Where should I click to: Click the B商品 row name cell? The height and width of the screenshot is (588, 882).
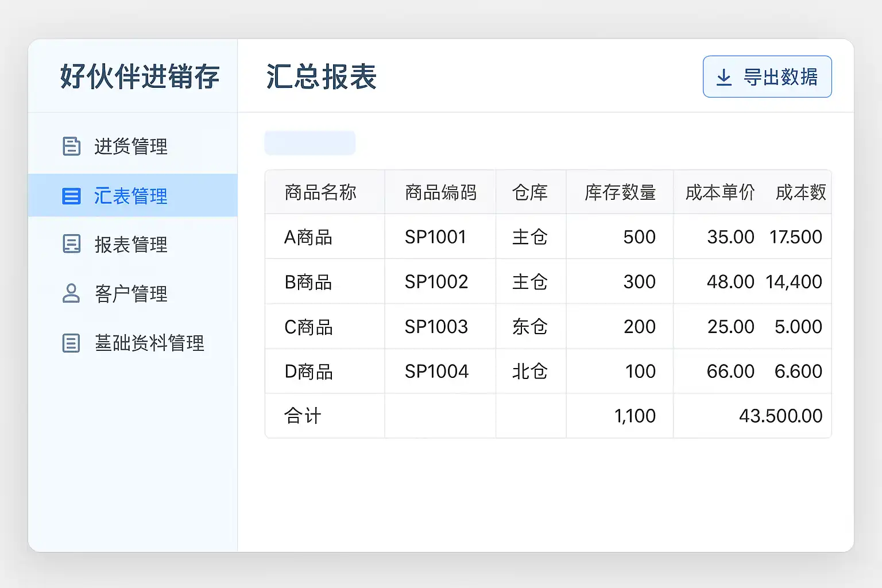pos(308,282)
